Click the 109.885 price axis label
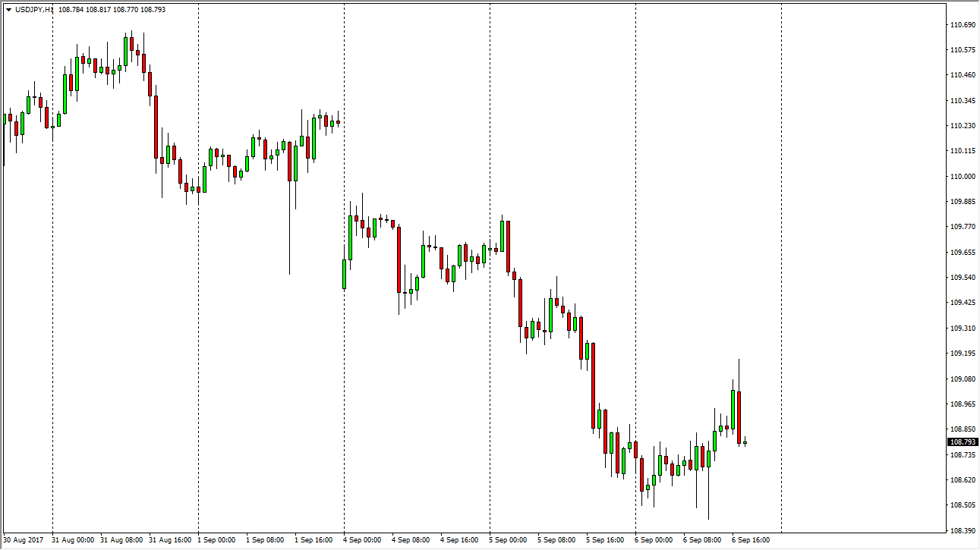The image size is (980, 550). coord(962,202)
